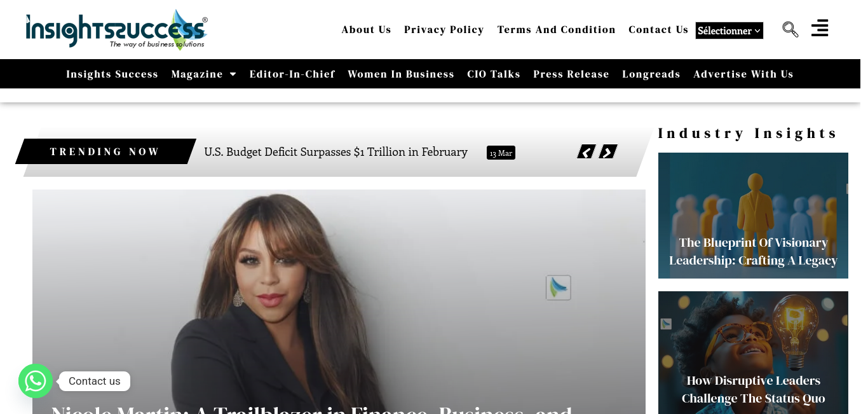The image size is (868, 414).
Task: Click the Contact us chat label
Action: [95, 382]
